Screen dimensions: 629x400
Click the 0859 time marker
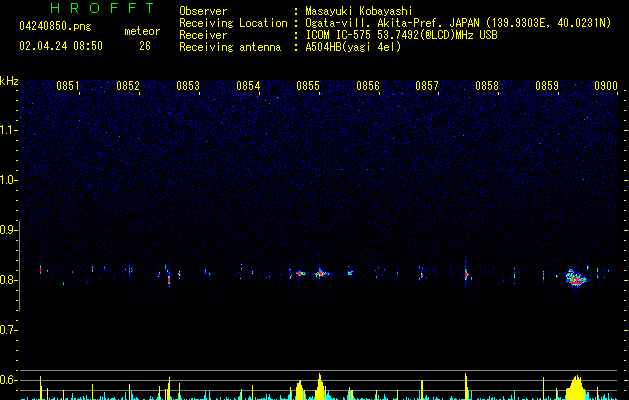click(547, 86)
